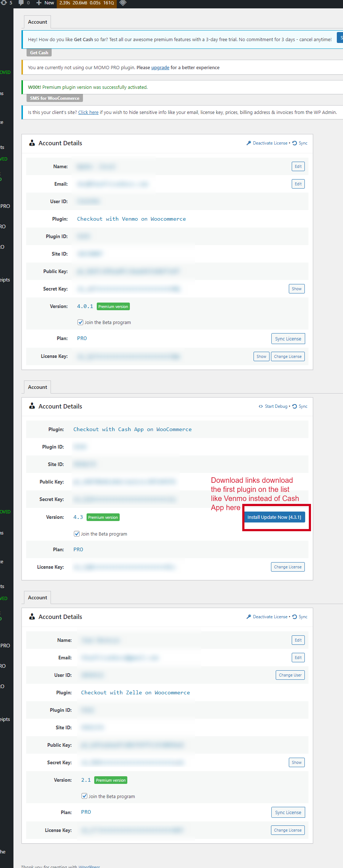Image resolution: width=343 pixels, height=868 pixels.
Task: Click the Sync text link in Venmo panel header
Action: [x=303, y=143]
